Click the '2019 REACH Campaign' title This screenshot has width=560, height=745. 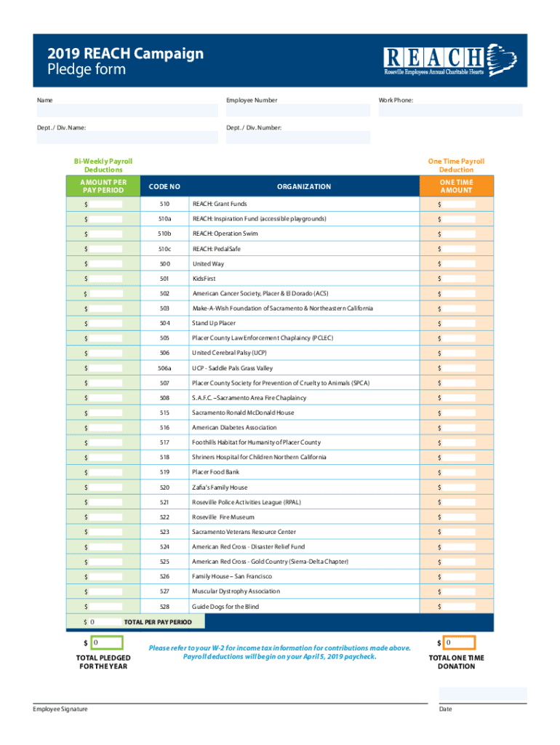pyautogui.click(x=125, y=53)
